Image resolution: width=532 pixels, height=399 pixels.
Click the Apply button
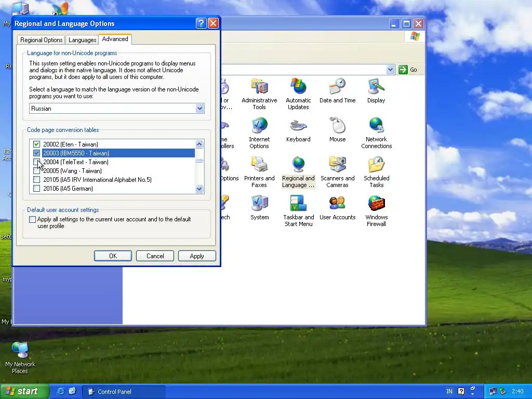coord(197,256)
